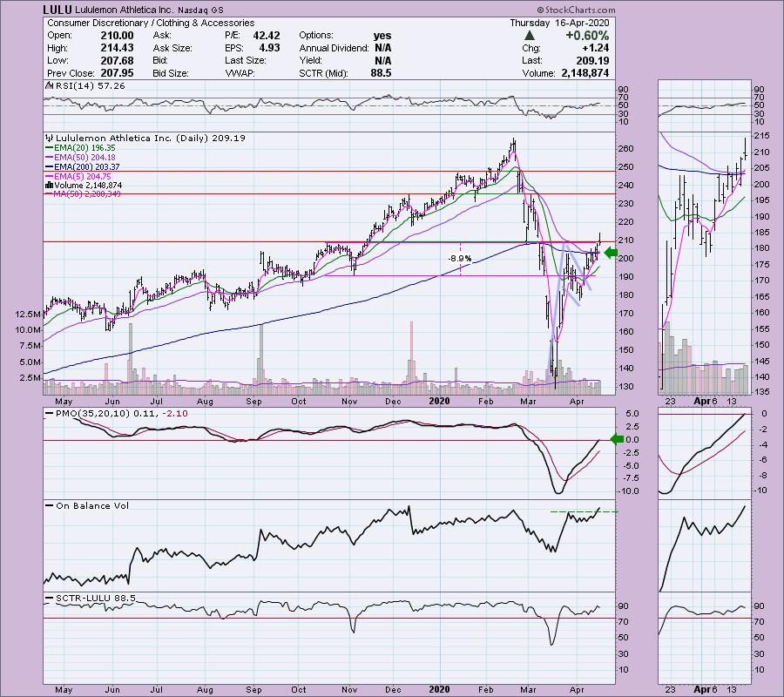Screen dimensions: 784x697
Task: Click the StockCharts.com watermark text
Action: pos(576,10)
